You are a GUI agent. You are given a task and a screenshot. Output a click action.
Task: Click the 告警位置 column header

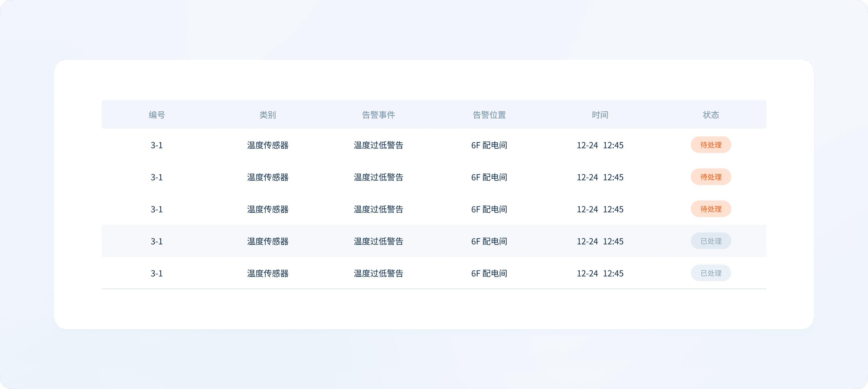489,115
